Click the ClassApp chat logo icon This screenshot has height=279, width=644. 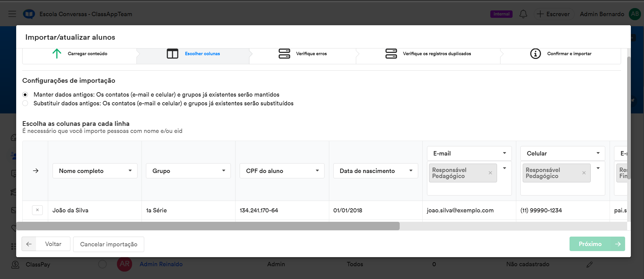(x=29, y=14)
